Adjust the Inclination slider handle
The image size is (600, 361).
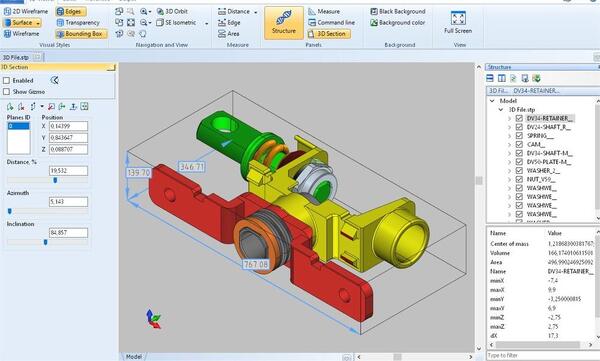(x=46, y=242)
